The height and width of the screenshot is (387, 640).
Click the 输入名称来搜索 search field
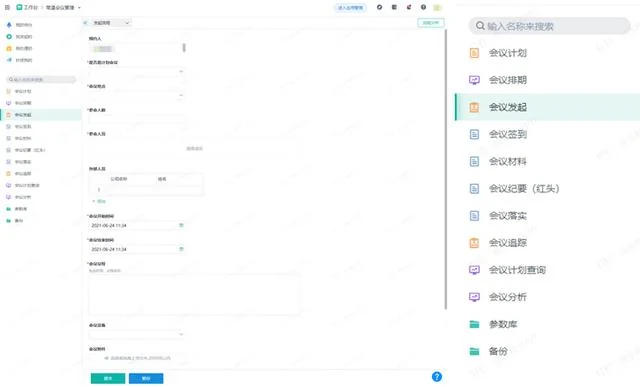549,26
